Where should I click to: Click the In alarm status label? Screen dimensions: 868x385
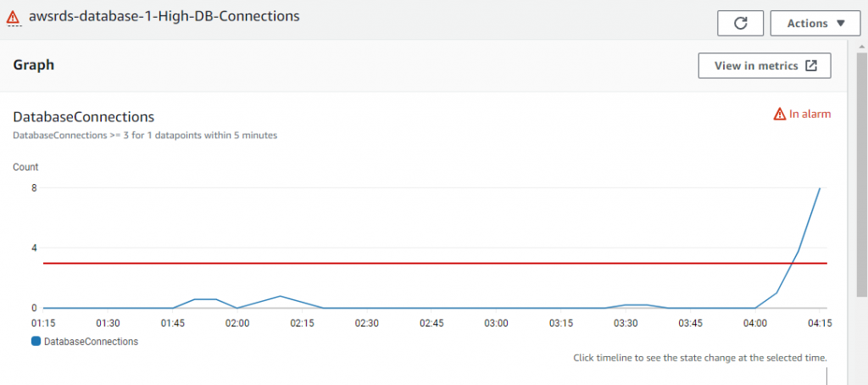point(810,114)
